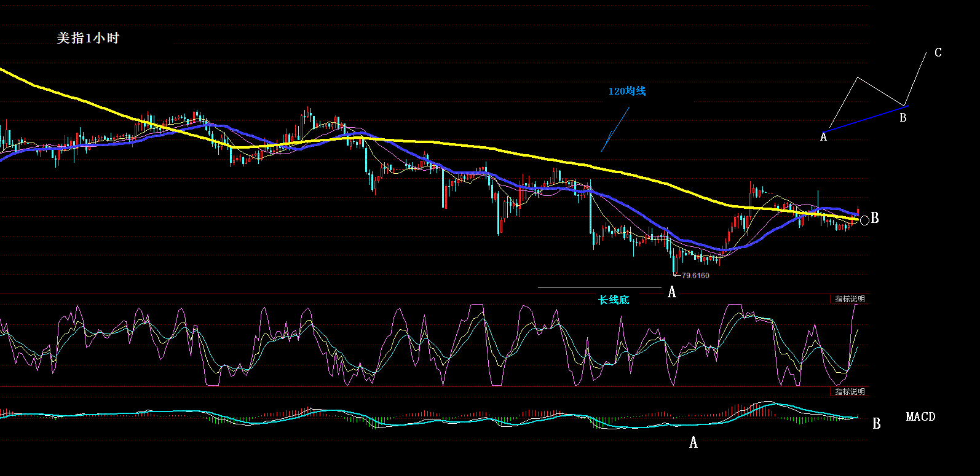Click the MACD label text
Viewport: 980px width, 476px height.
pos(920,417)
